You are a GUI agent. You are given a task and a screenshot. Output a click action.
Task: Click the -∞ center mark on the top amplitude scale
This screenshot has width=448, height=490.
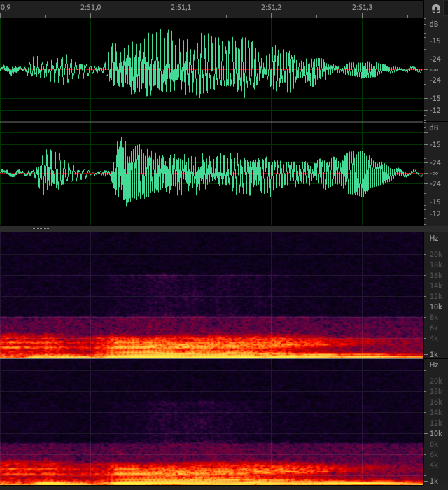pyautogui.click(x=435, y=69)
